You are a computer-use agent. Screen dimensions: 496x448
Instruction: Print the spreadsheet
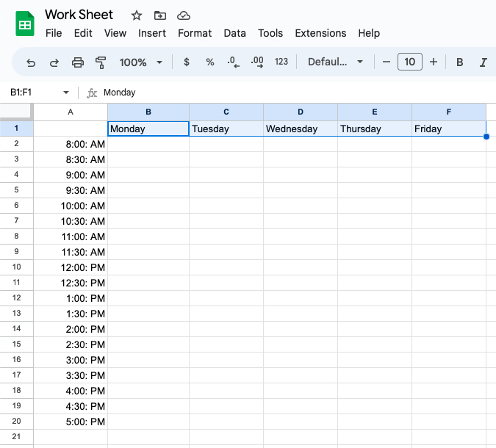[78, 62]
